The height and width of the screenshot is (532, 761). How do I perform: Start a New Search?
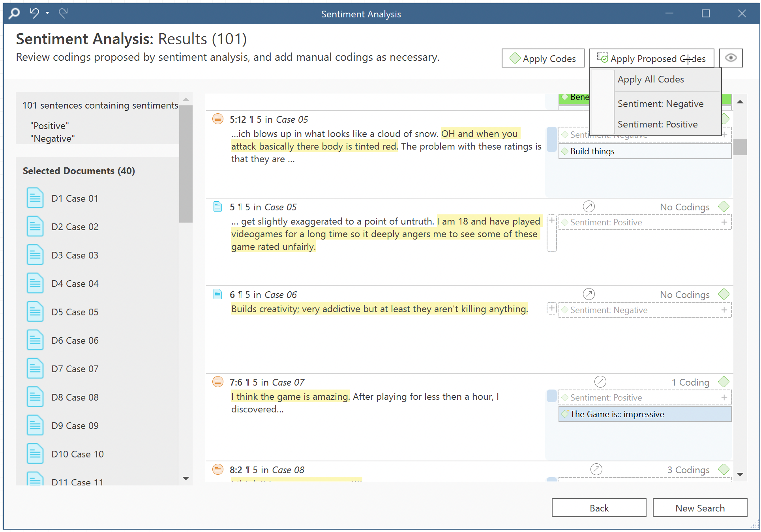tap(699, 508)
